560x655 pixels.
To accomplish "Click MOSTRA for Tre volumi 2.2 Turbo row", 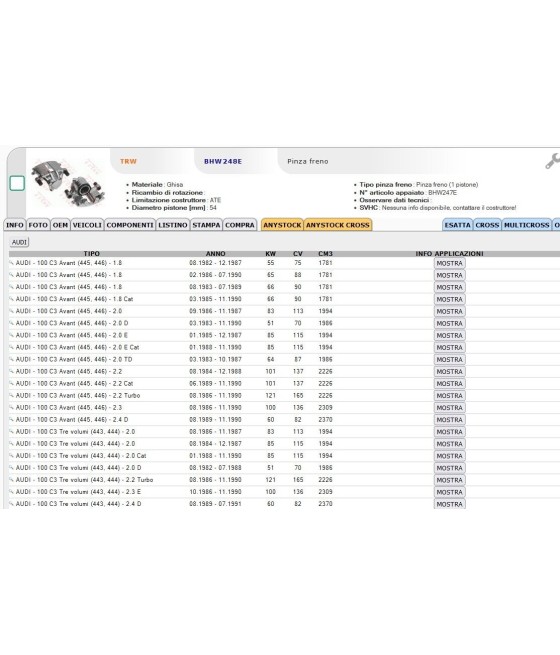I will point(449,480).
